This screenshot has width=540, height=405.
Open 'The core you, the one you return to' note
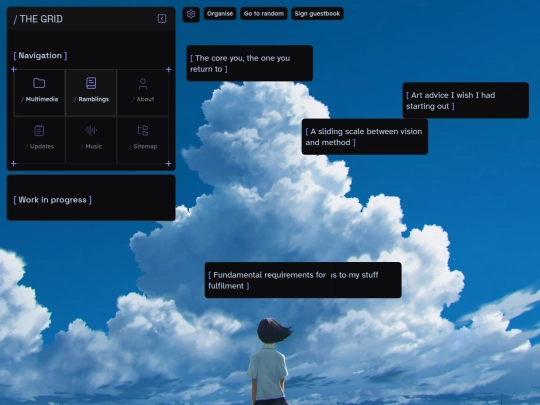(x=250, y=63)
